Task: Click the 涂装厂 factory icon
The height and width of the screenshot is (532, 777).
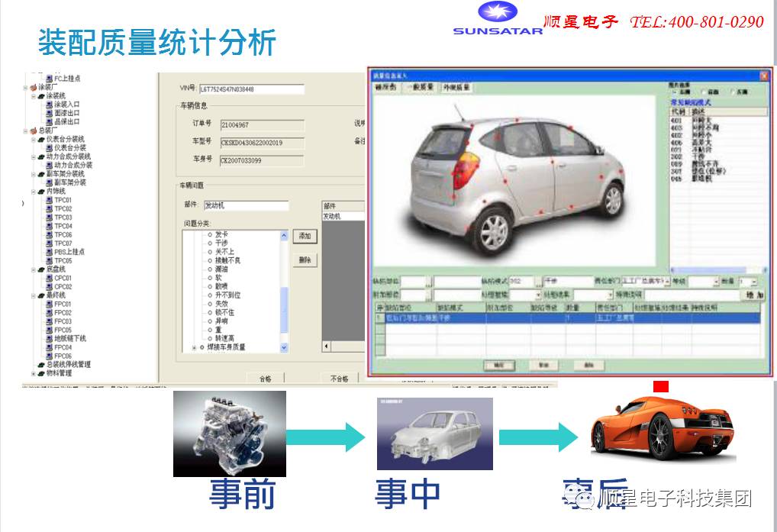Action: 33,87
